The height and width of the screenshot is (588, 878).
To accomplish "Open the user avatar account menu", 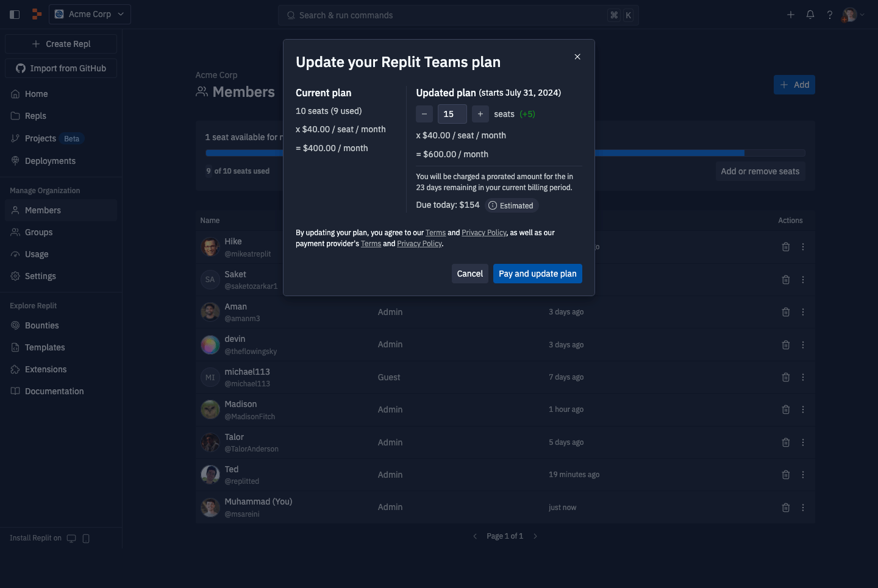I will [852, 15].
